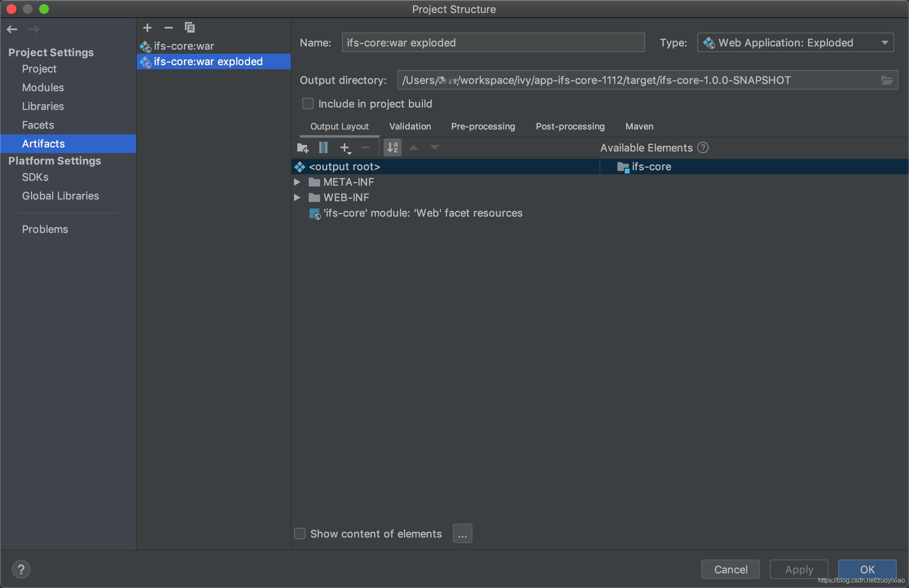Viewport: 909px width, 588px height.
Task: Click the add artifact plus icon
Action: coord(147,28)
